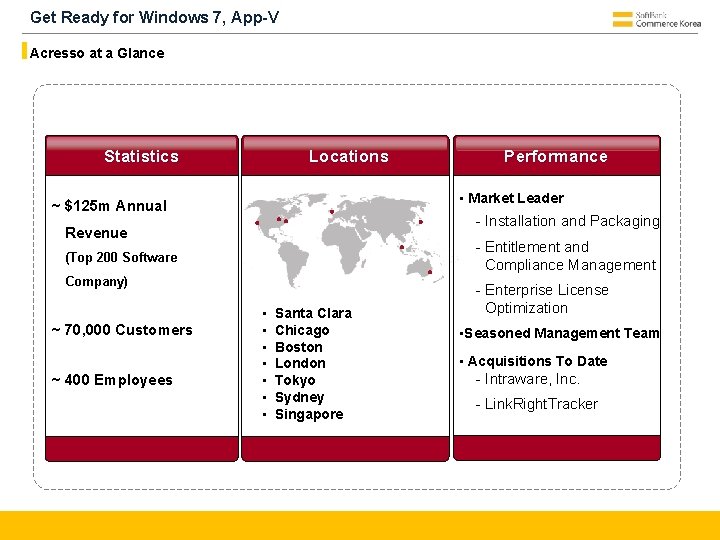Click 'Compliance Management' line

(x=570, y=265)
